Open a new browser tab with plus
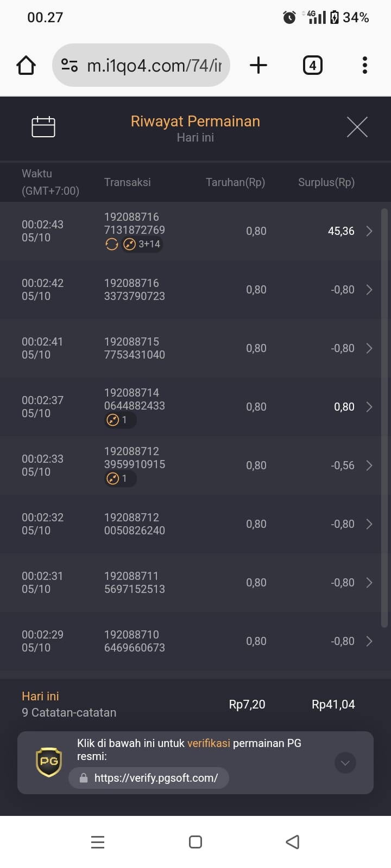 pyautogui.click(x=258, y=65)
